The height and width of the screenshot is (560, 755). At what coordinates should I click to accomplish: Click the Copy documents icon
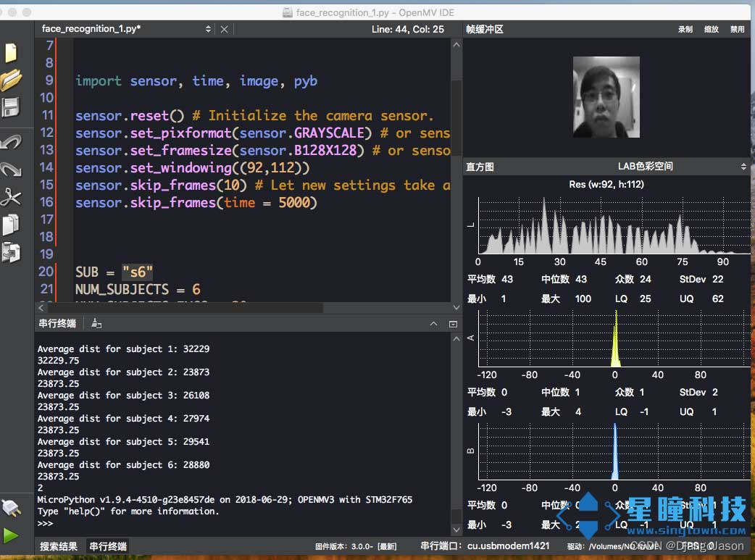click(x=11, y=225)
